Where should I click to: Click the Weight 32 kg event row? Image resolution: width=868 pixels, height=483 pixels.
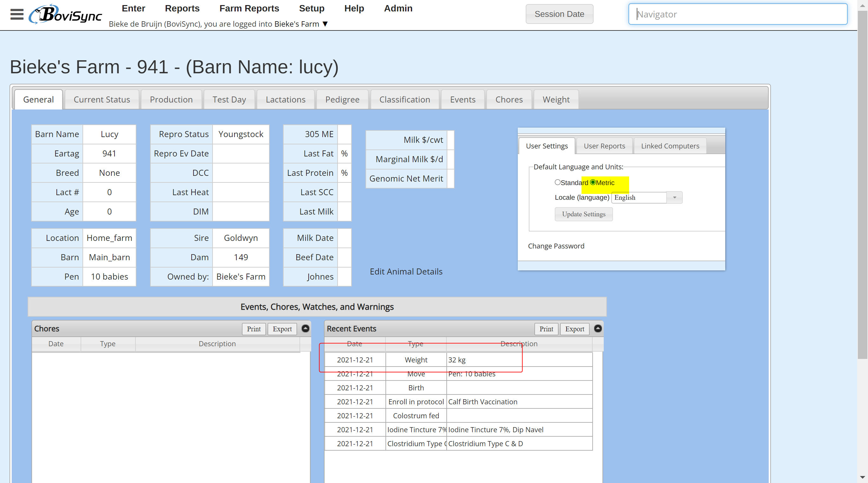click(458, 360)
